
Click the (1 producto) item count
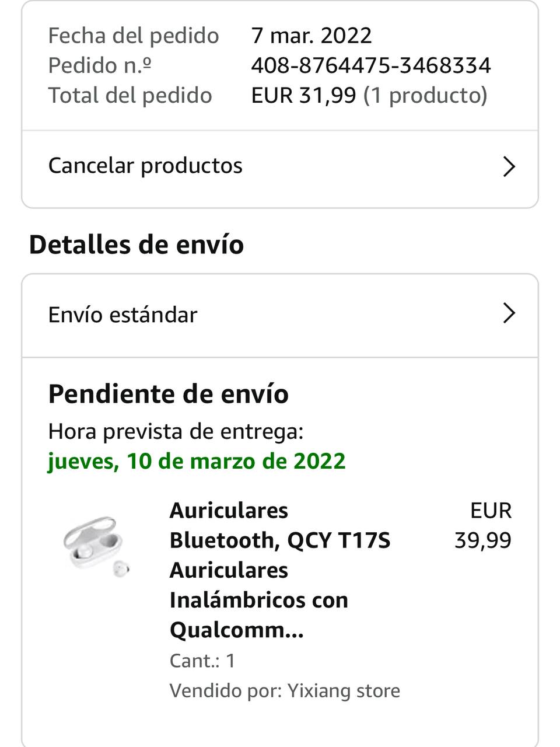pyautogui.click(x=425, y=95)
